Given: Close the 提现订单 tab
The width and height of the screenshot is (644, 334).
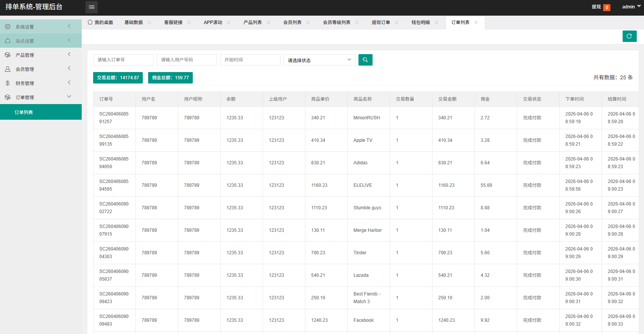Looking at the screenshot, I should (397, 22).
